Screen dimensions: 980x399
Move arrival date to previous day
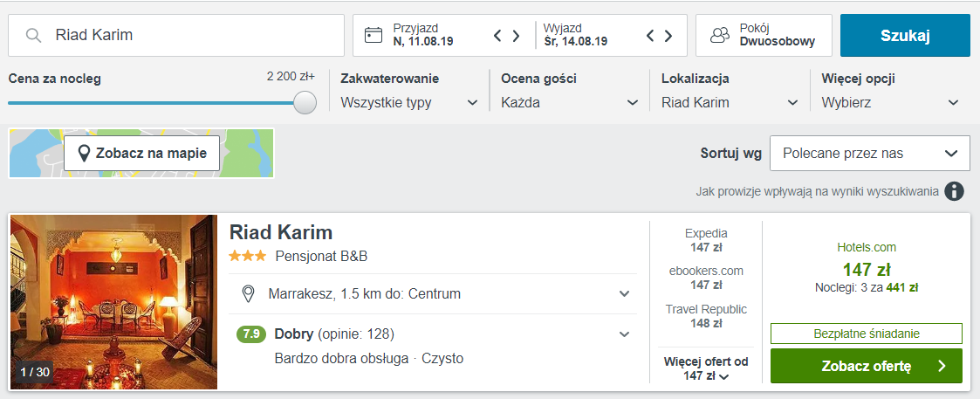tap(497, 36)
